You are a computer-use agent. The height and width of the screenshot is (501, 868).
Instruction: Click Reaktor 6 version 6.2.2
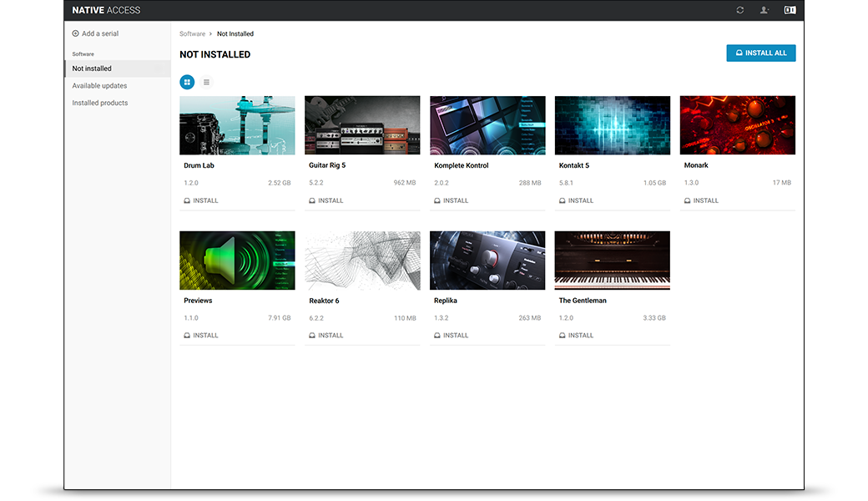[316, 318]
